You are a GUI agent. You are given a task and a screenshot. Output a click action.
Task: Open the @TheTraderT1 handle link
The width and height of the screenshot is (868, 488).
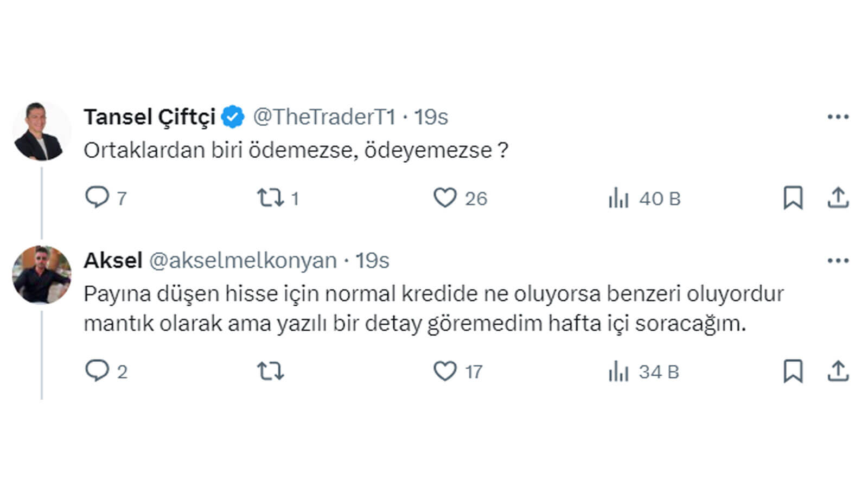point(324,117)
